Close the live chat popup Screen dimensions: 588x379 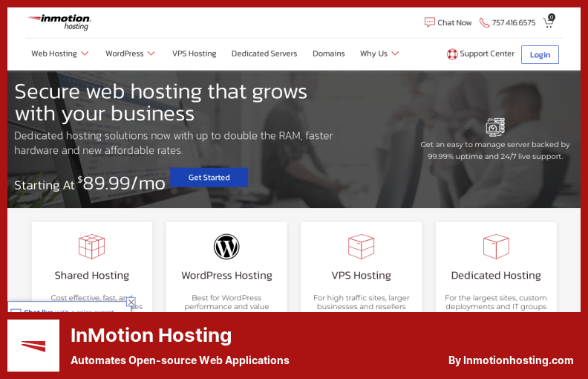(x=131, y=302)
